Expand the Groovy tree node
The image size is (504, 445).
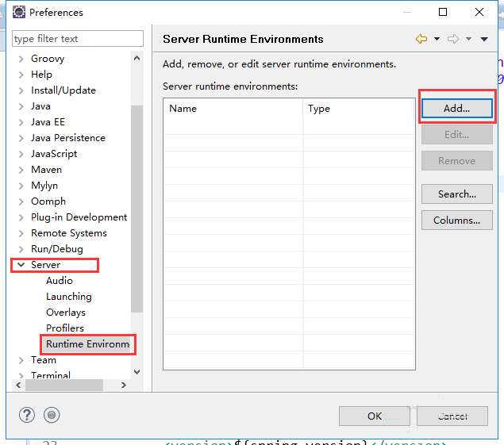tap(21, 59)
